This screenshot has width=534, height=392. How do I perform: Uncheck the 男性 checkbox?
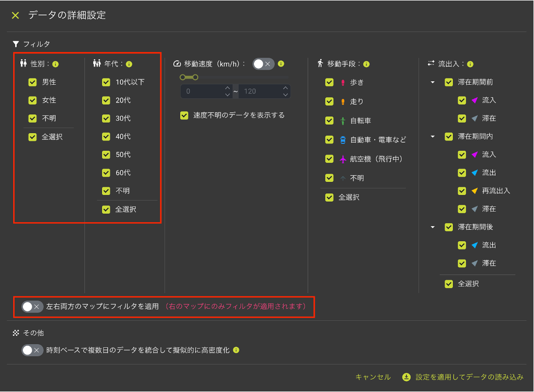(x=33, y=82)
